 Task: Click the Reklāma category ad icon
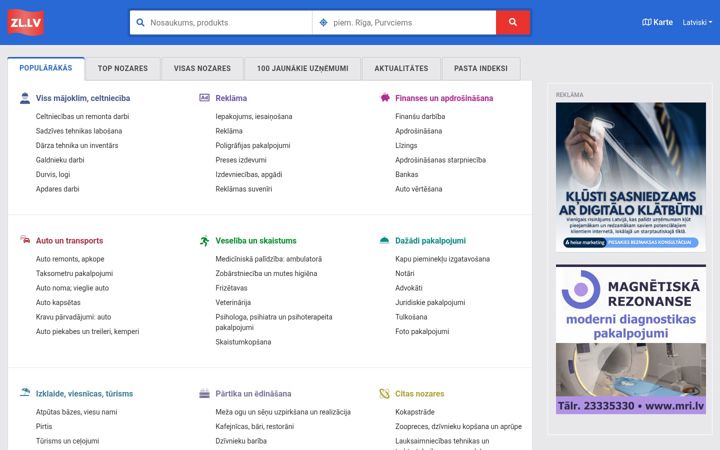tap(204, 97)
